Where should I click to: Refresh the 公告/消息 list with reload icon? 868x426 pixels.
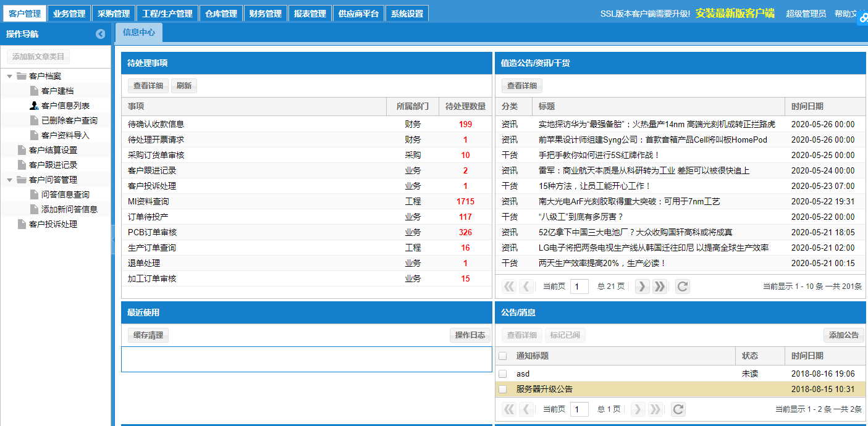click(678, 409)
